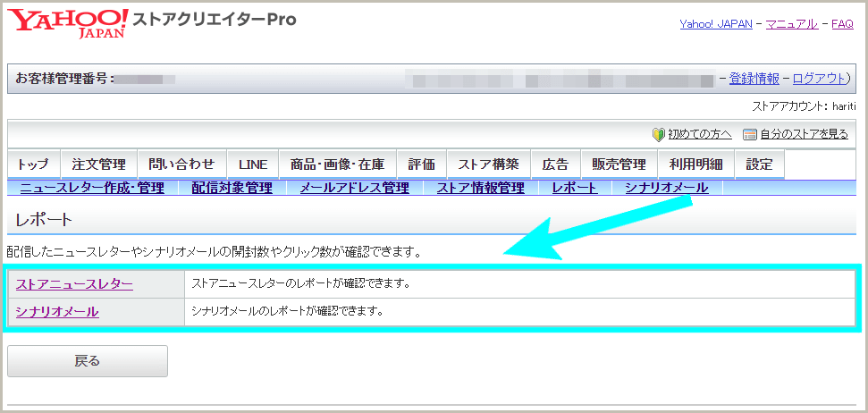Viewport: 868px width, 413px height.
Task: Open the FAQ link
Action: [842, 24]
